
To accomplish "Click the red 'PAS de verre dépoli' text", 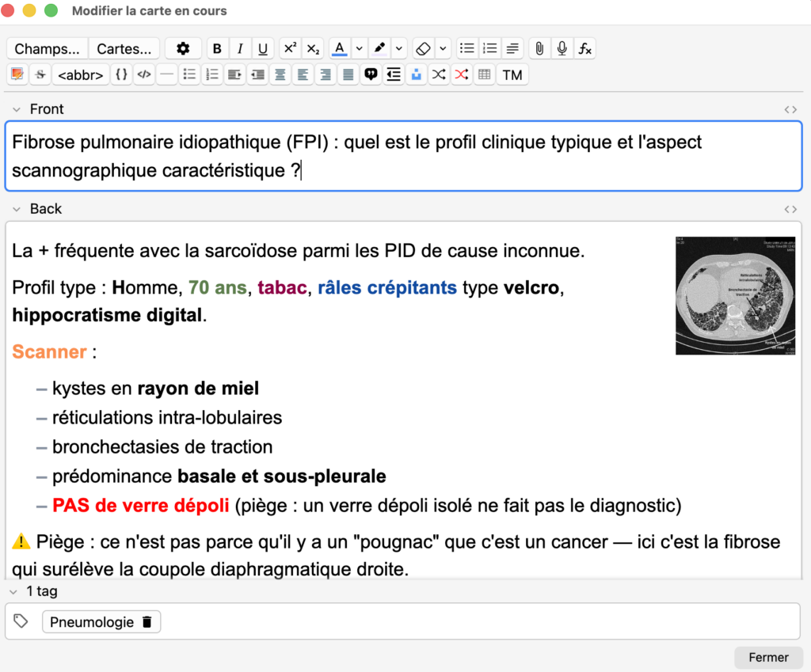I will coord(141,505).
